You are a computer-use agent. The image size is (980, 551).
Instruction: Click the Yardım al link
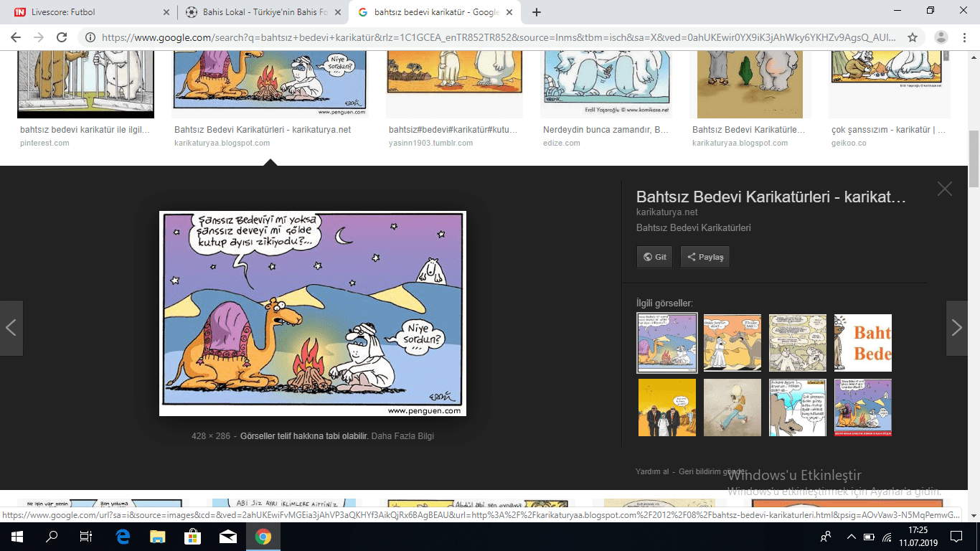click(x=652, y=471)
